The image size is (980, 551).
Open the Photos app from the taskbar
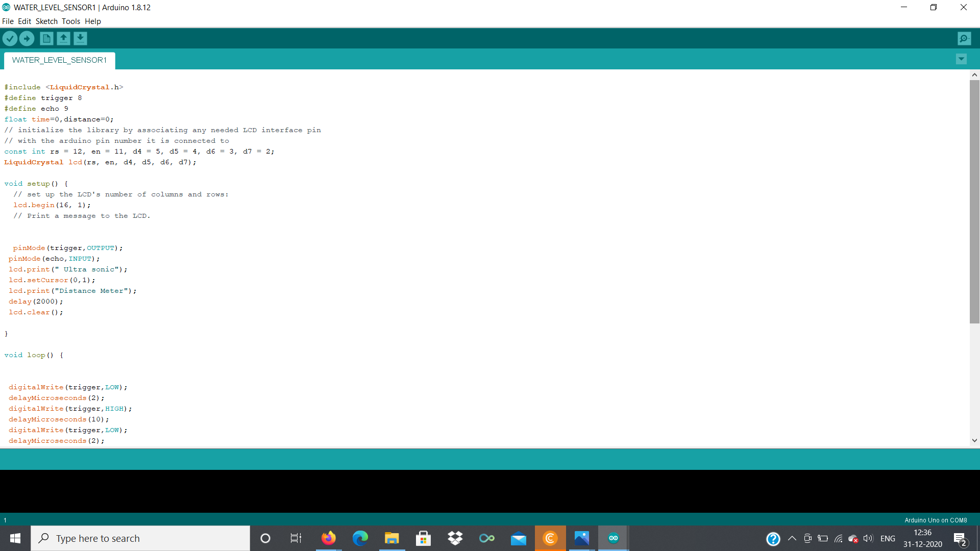[581, 538]
